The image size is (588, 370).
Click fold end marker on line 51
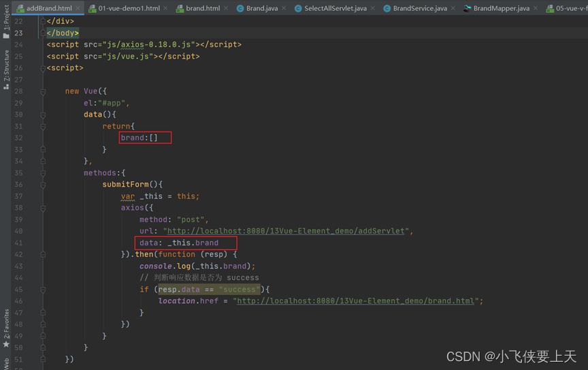point(43,360)
